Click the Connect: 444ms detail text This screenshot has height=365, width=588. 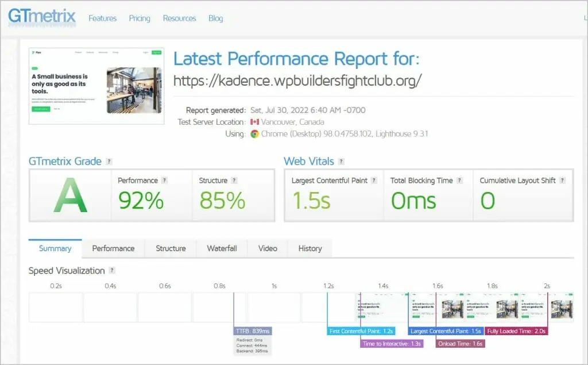[x=252, y=345]
